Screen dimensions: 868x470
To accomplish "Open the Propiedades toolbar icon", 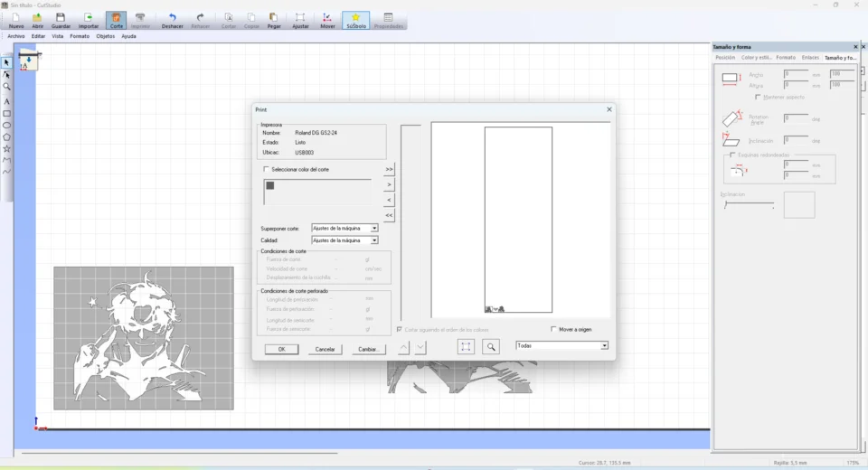I will tap(388, 21).
